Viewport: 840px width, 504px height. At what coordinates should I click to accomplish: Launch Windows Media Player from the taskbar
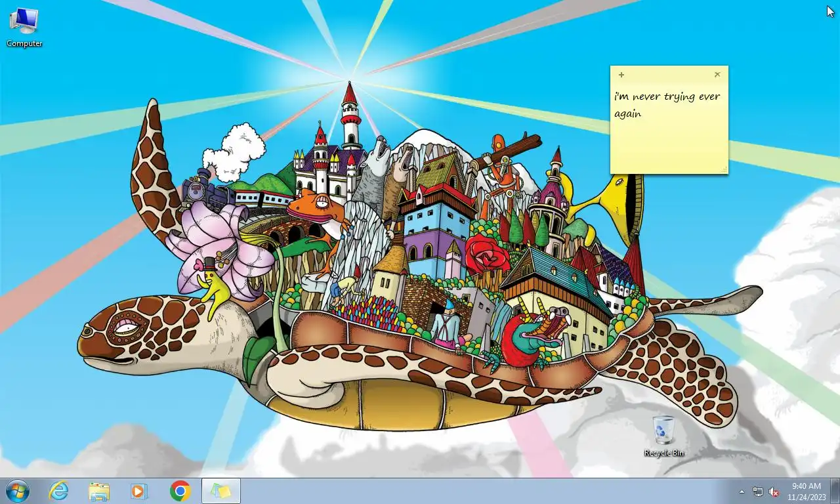(x=139, y=491)
